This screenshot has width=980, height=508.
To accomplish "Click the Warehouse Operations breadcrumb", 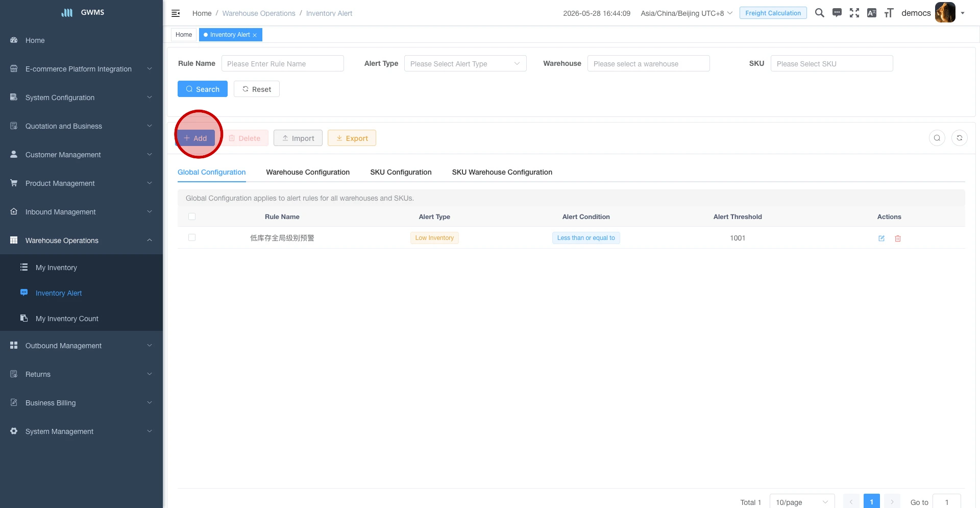I will point(259,13).
